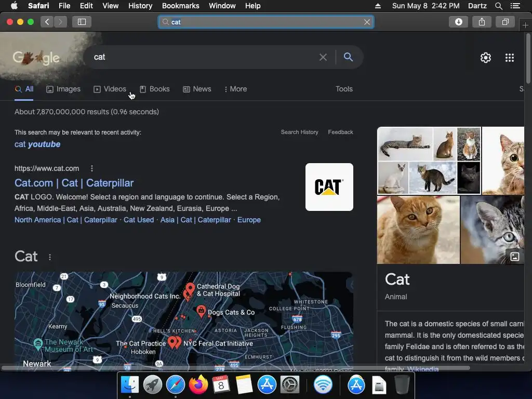This screenshot has height=399, width=532.
Task: Show Safari tab overview
Action: [505, 22]
